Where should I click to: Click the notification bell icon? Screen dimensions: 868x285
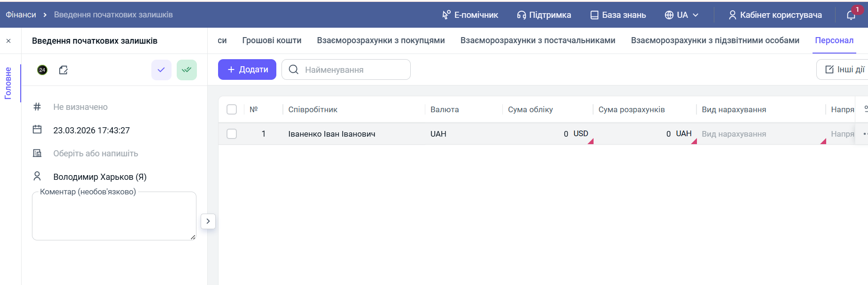pyautogui.click(x=851, y=15)
